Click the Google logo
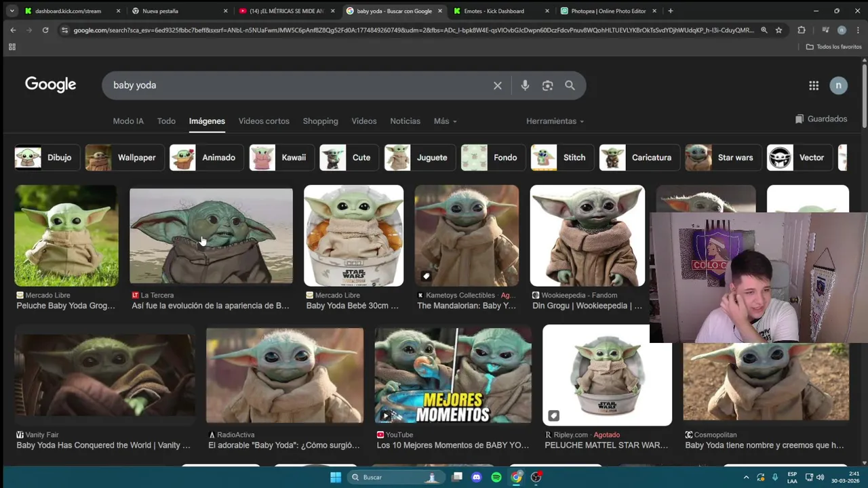Image resolution: width=868 pixels, height=488 pixels. (51, 85)
